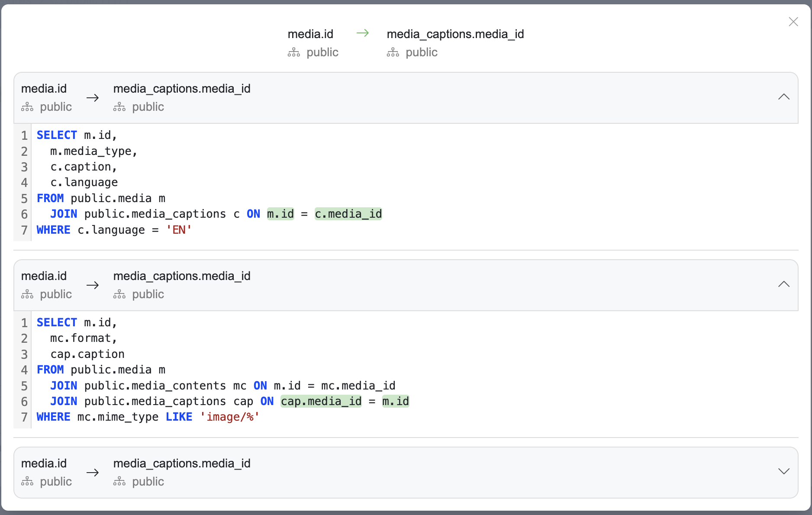Click the green arrow between the two column names
The width and height of the screenshot is (812, 515).
click(362, 33)
